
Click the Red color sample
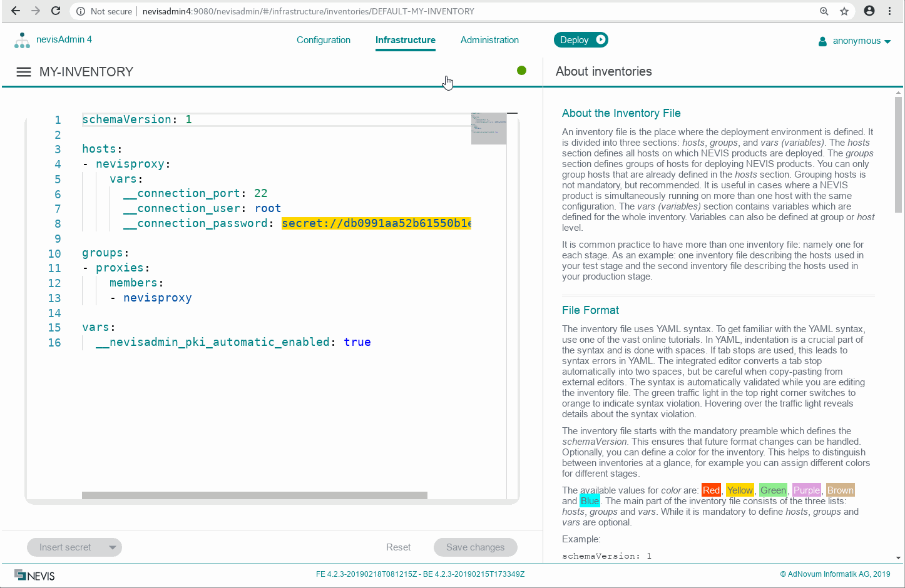(712, 490)
